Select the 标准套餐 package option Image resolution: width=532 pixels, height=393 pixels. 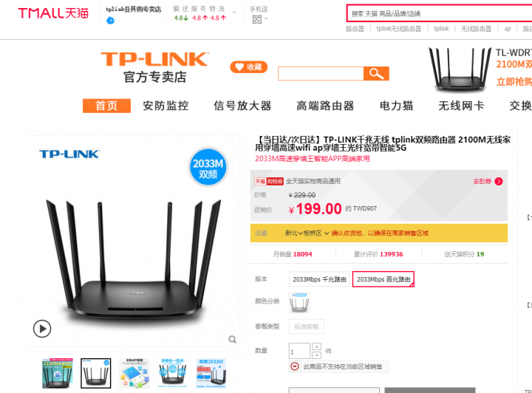point(307,327)
